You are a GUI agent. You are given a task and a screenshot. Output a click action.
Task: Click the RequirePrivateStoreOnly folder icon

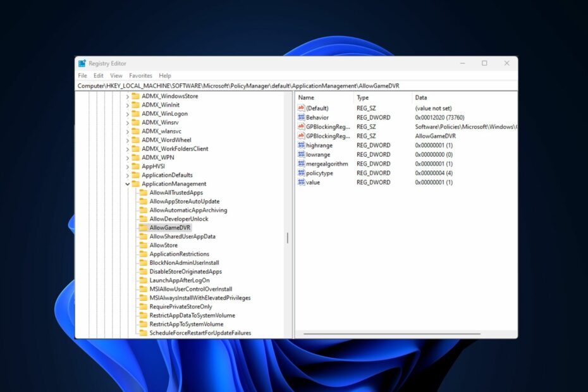click(x=144, y=307)
